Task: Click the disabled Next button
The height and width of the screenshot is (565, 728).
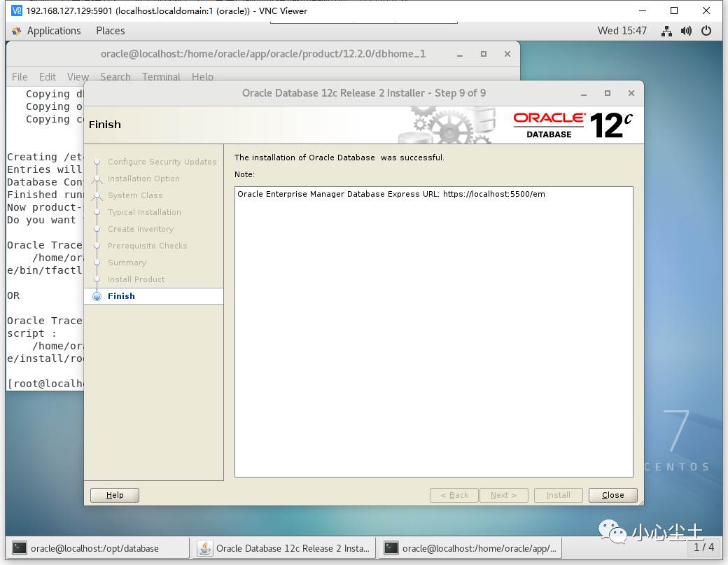Action: tap(504, 495)
